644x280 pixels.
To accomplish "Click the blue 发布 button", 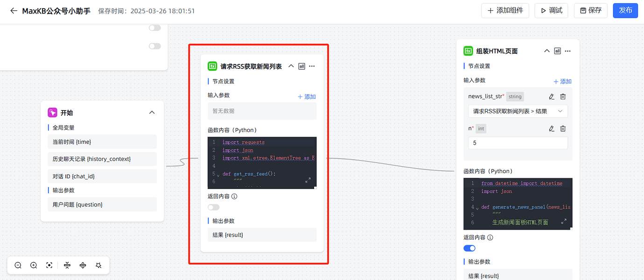I will pos(625,10).
